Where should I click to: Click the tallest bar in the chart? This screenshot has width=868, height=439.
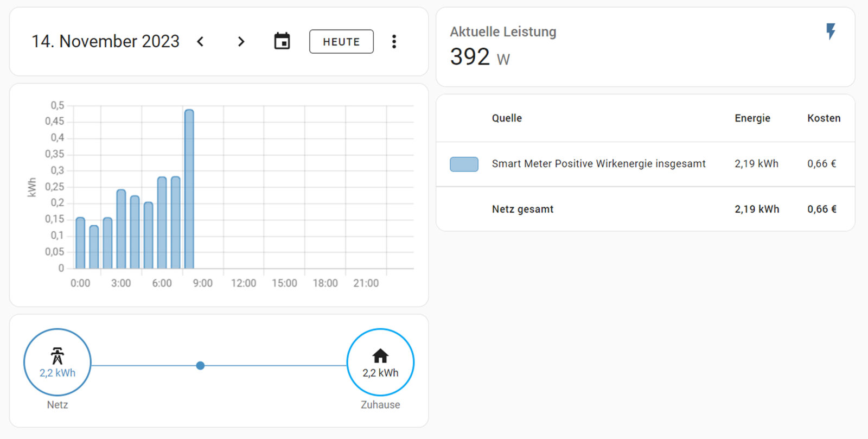point(189,190)
